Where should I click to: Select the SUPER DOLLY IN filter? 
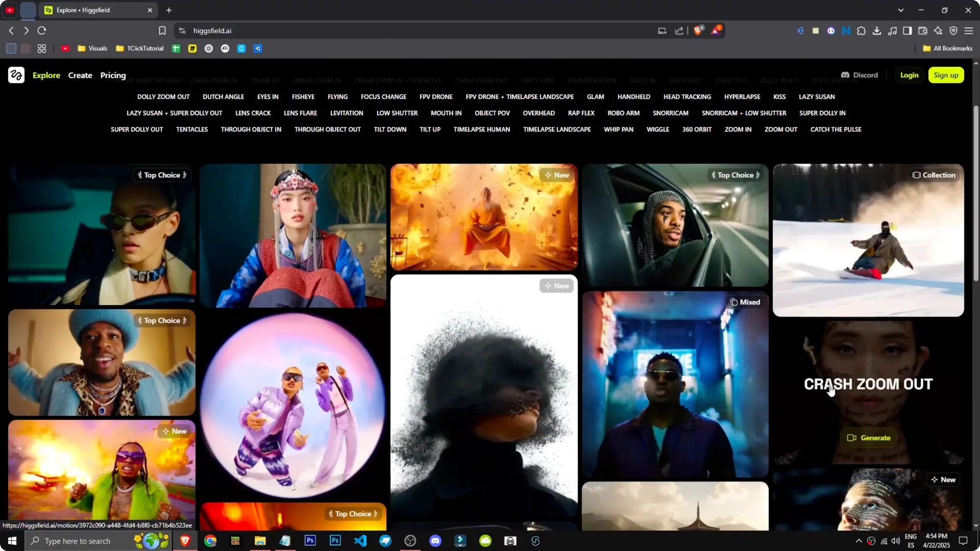tap(822, 113)
